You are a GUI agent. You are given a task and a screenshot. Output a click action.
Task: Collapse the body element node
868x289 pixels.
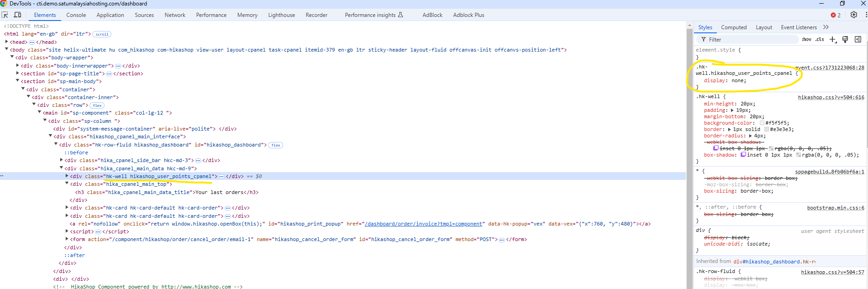6,49
